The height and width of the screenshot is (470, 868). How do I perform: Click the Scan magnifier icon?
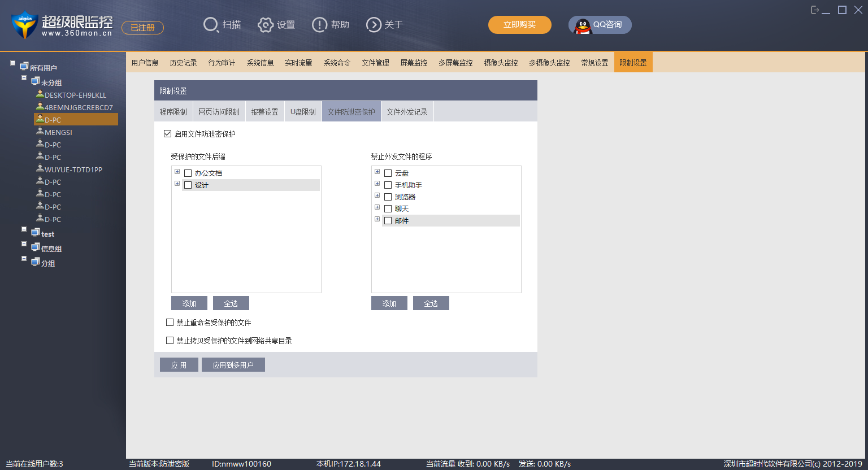(210, 25)
